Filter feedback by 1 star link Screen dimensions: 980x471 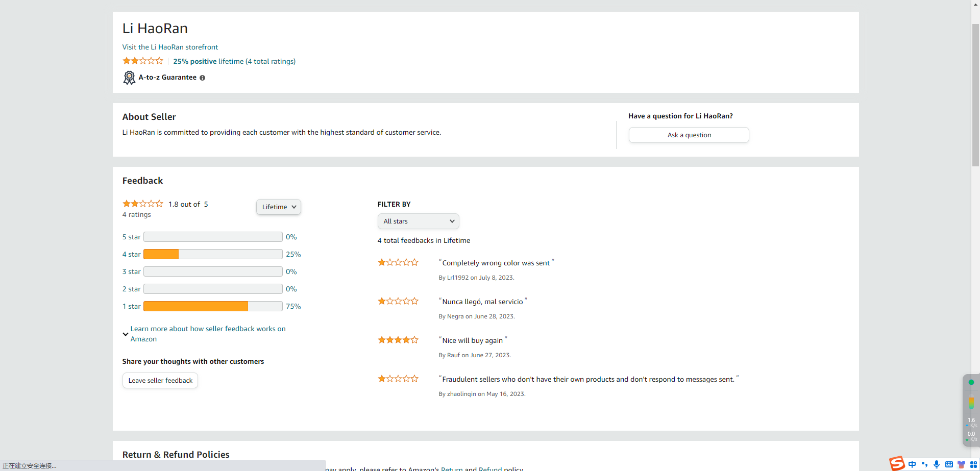click(x=131, y=306)
